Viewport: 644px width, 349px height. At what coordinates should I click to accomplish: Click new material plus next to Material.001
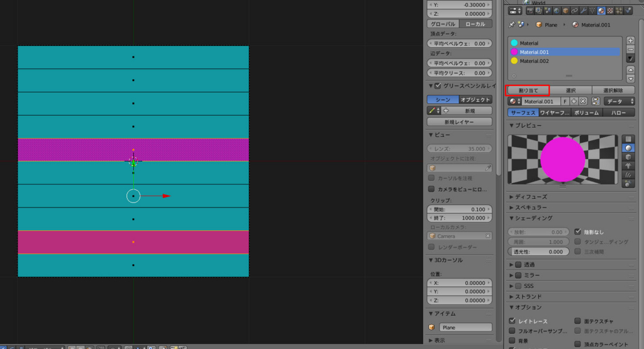coord(574,101)
